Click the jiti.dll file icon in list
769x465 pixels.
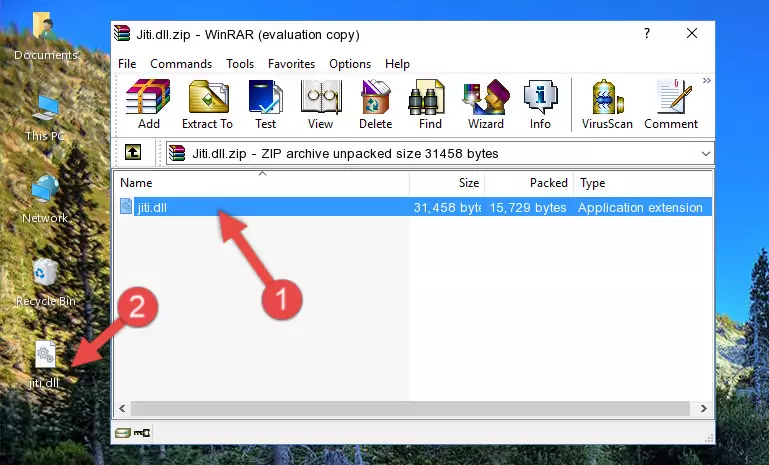point(126,207)
